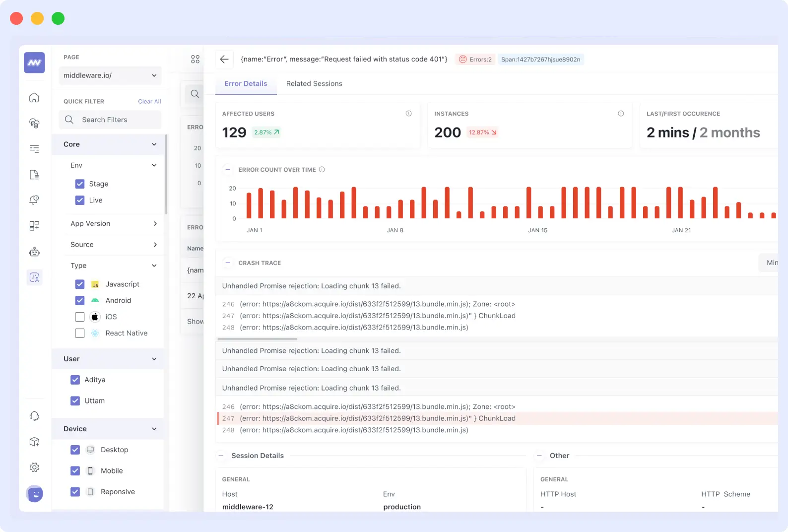Image resolution: width=788 pixels, height=532 pixels.
Task: Collapse the Device filter section
Action: [x=154, y=429]
